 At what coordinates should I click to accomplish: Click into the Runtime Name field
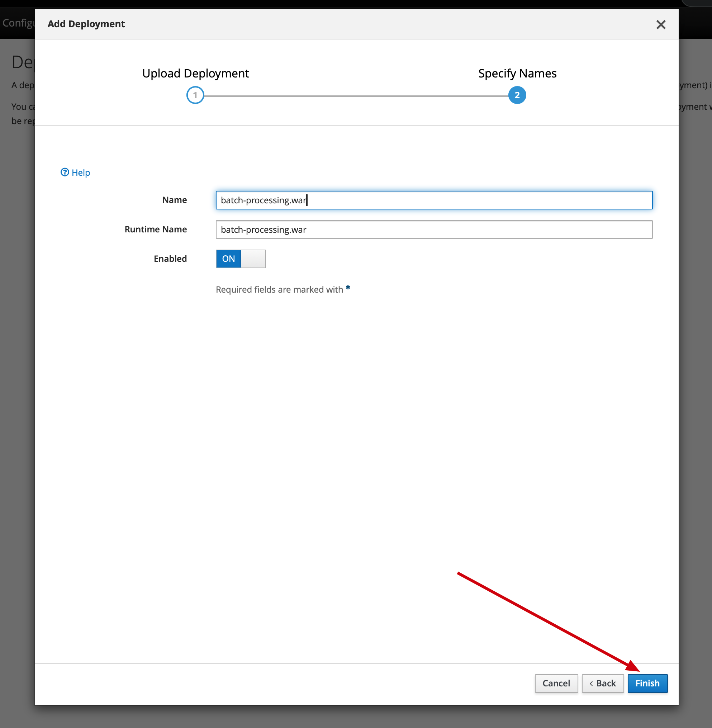pos(434,230)
